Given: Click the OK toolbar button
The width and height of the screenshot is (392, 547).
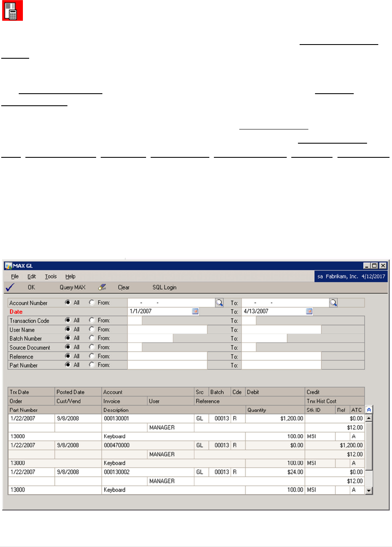Looking at the screenshot, I should (32, 287).
